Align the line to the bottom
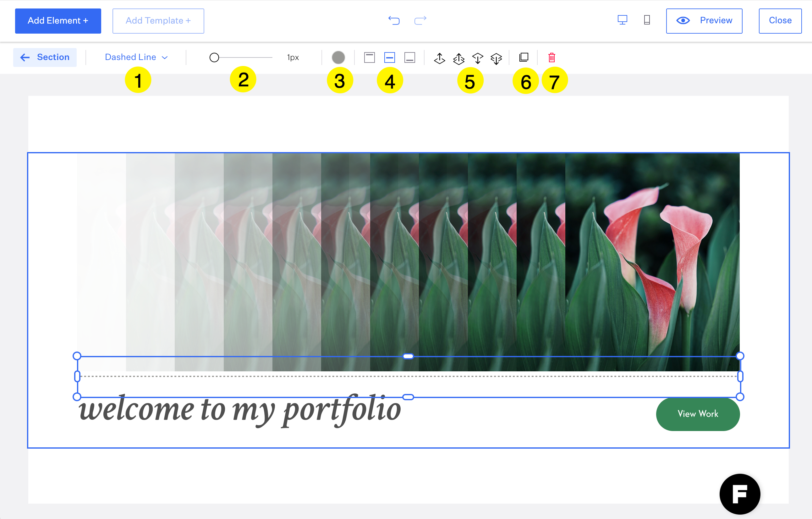Screen dimensions: 812x519 click(x=409, y=58)
